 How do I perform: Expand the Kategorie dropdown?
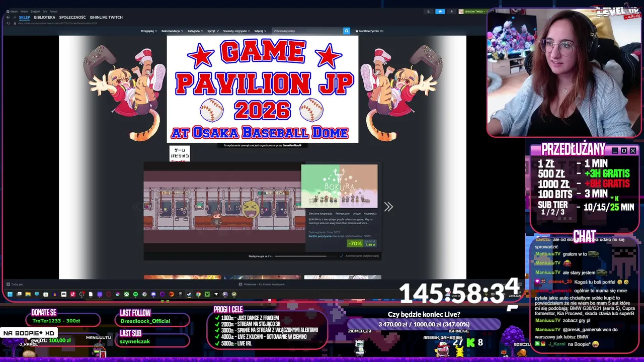click(x=195, y=31)
